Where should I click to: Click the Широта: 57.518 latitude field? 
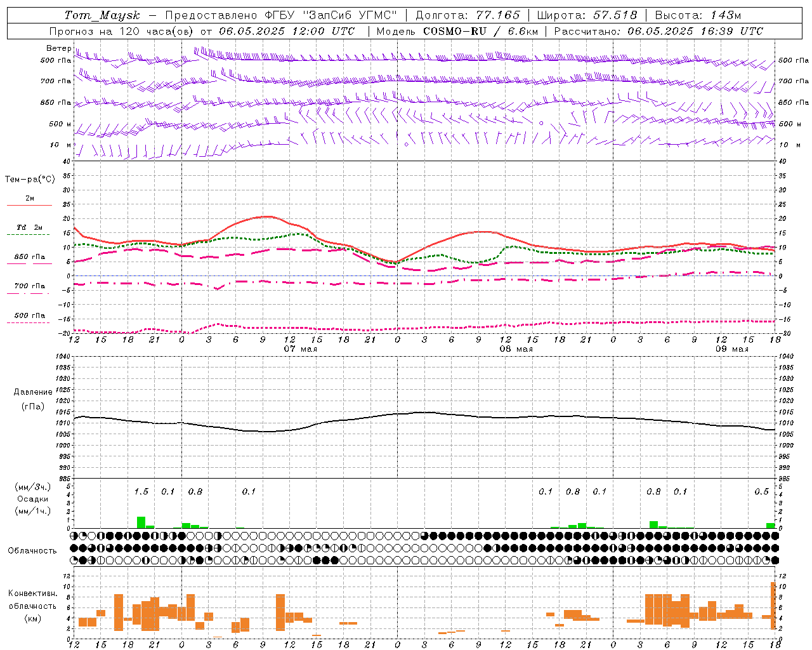[x=587, y=15]
